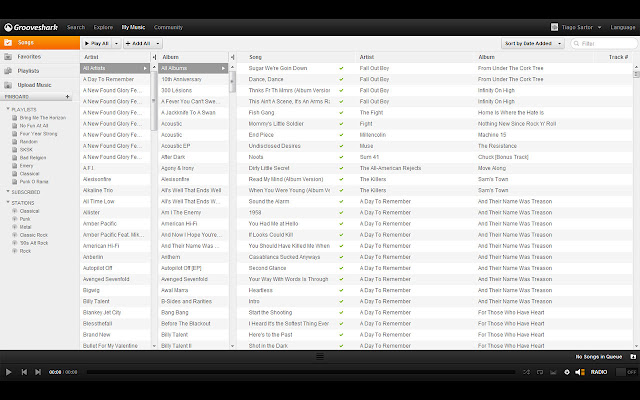Click the playback progress bar
This screenshot has height=400, width=640.
pyautogui.click(x=300, y=372)
